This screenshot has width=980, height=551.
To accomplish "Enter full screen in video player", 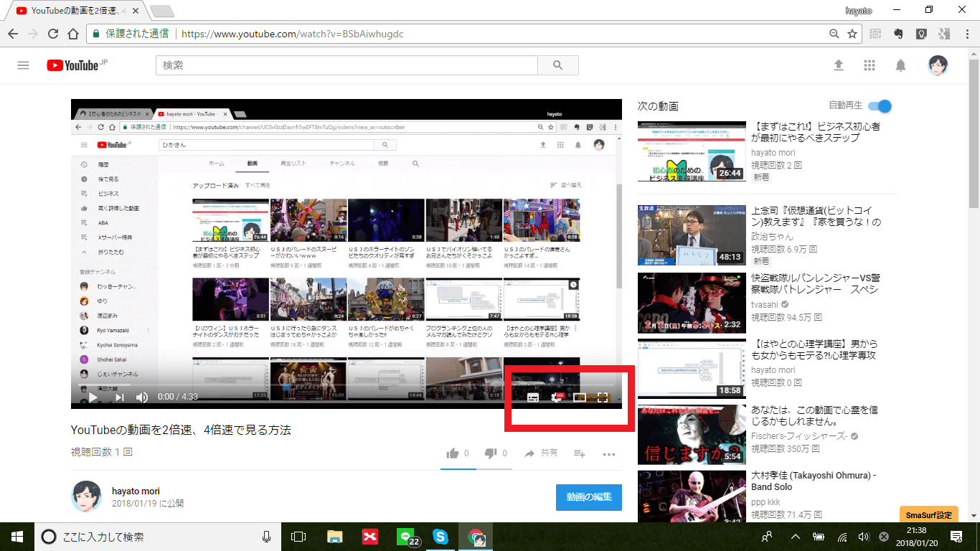I will [x=603, y=397].
